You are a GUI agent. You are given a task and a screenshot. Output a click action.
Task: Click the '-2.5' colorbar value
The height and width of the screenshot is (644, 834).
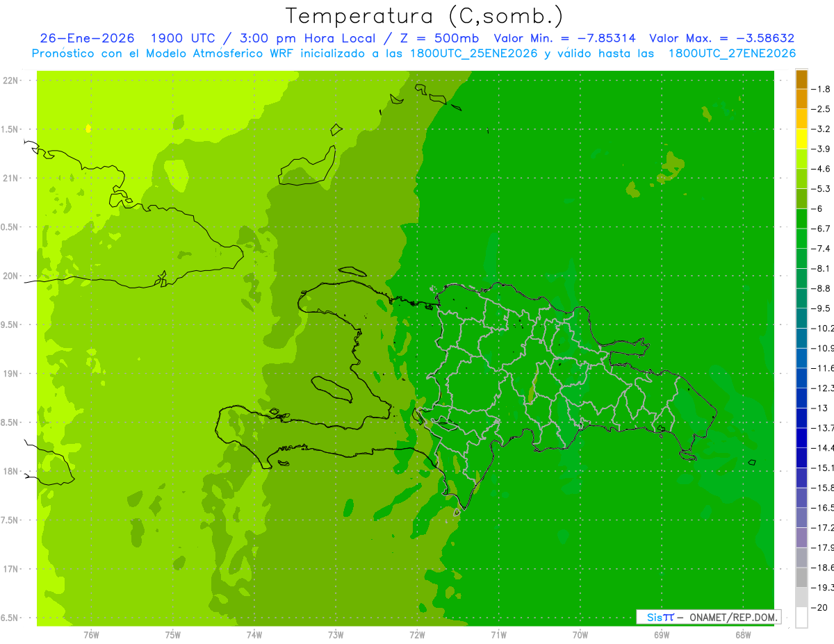821,109
